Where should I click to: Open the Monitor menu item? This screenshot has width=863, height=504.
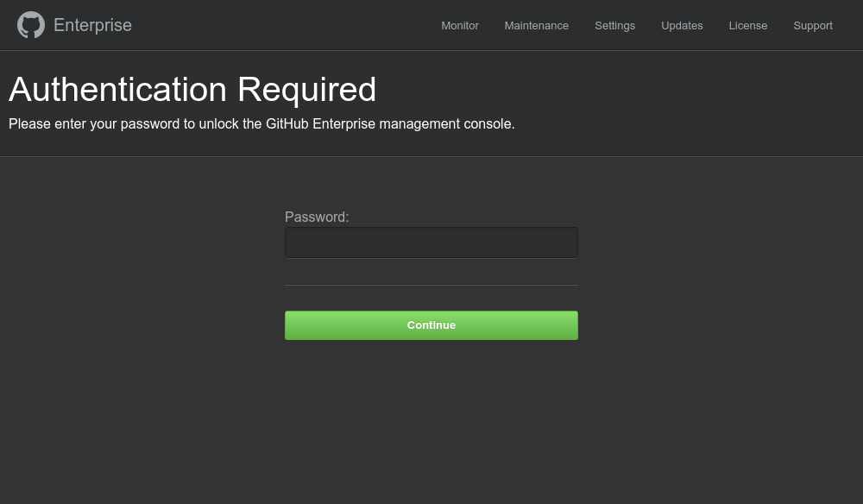[x=460, y=26]
